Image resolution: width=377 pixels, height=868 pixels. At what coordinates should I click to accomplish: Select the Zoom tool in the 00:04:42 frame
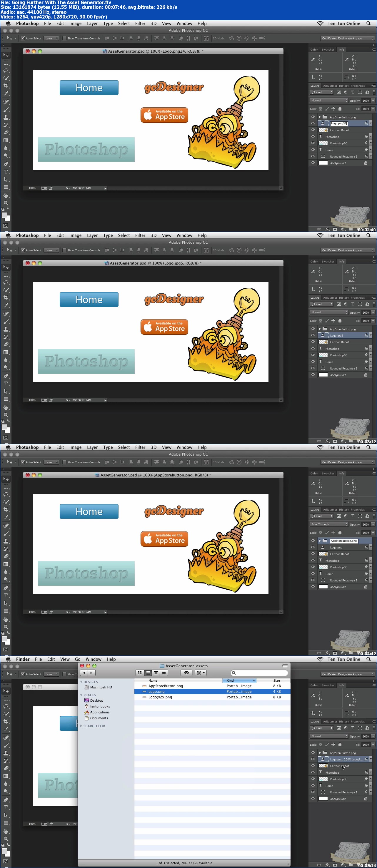click(6, 627)
